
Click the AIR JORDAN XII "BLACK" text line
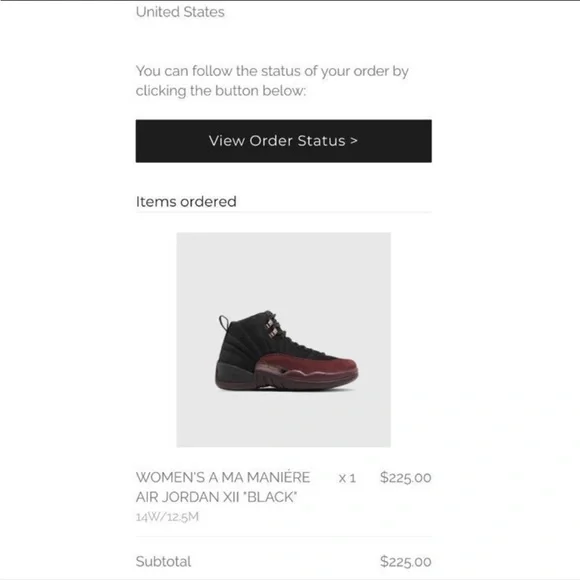coord(216,497)
